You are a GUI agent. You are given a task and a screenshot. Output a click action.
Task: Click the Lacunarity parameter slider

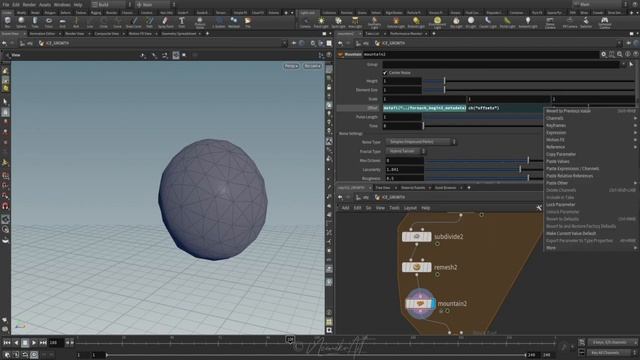click(483, 169)
